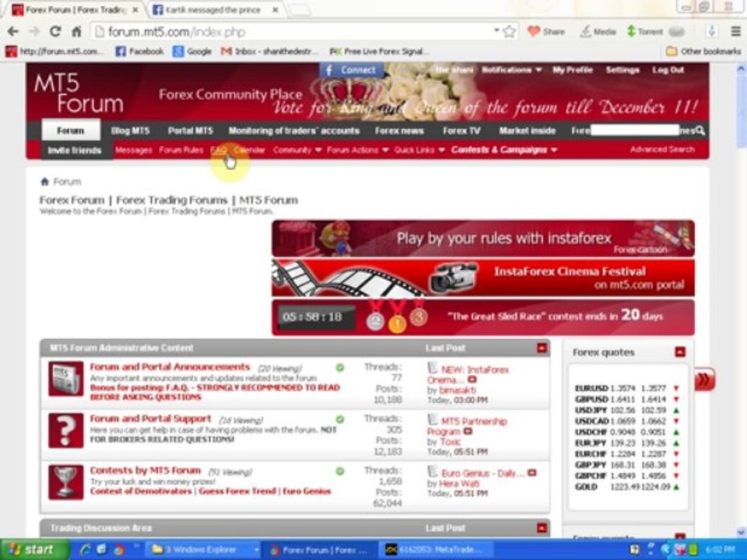Click red double-arrow sidebar toggle
Viewport: 747px width, 560px height.
(704, 380)
